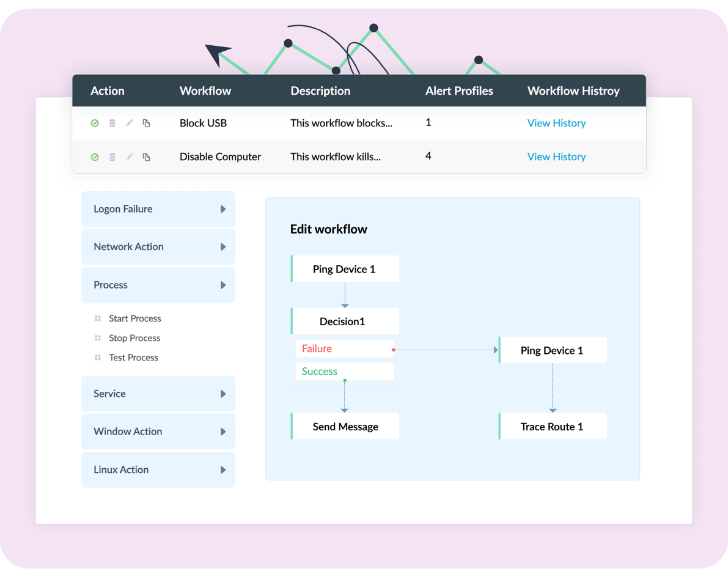Duplicate the Disable Computer workflow

point(146,156)
